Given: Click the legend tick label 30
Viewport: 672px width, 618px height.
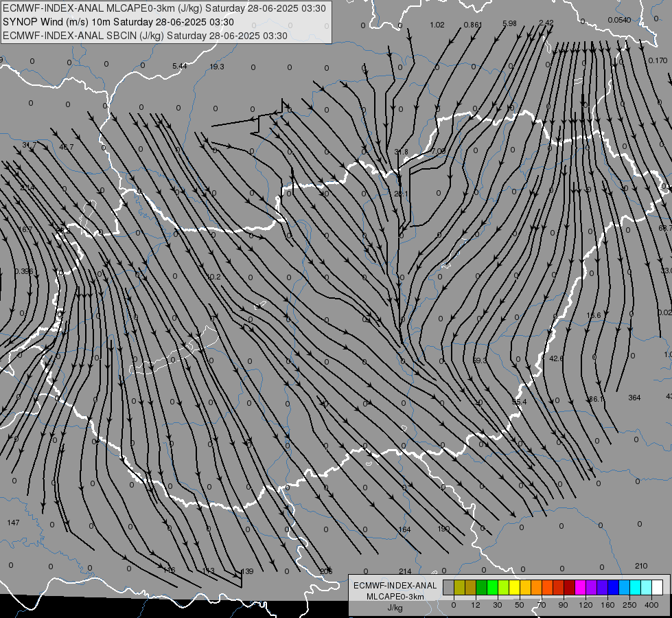Looking at the screenshot, I should 497,605.
